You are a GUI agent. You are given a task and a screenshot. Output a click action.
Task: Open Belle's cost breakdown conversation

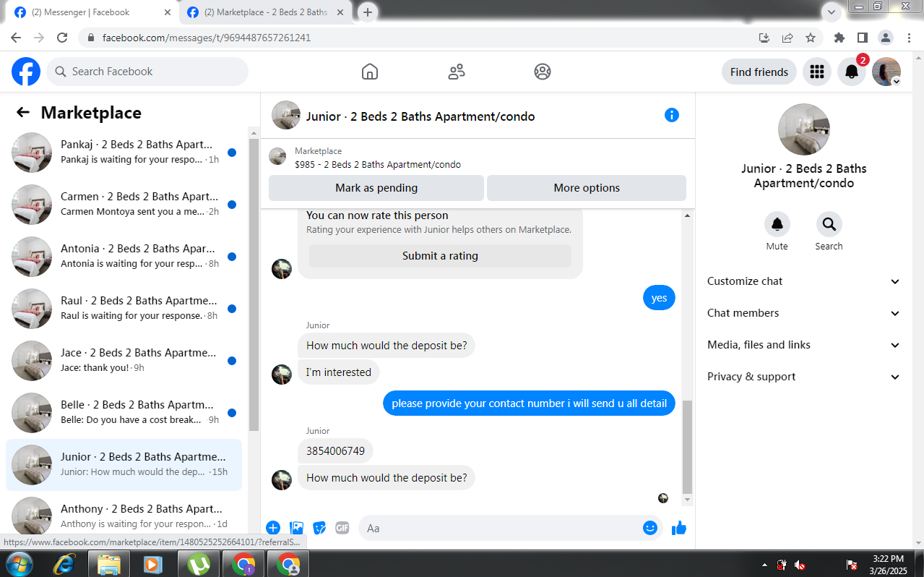[124, 413]
